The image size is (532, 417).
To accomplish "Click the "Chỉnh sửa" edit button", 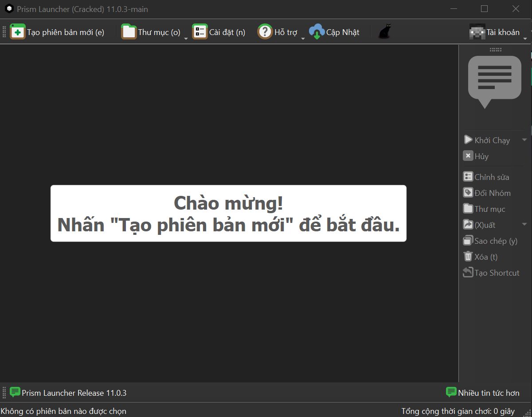I will [x=486, y=177].
